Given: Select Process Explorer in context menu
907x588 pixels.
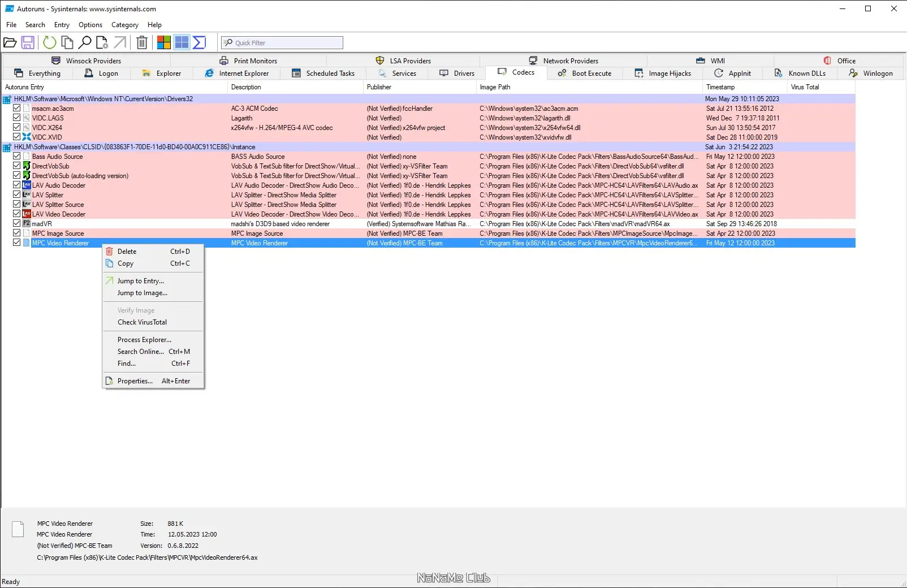Looking at the screenshot, I should pyautogui.click(x=153, y=340).
